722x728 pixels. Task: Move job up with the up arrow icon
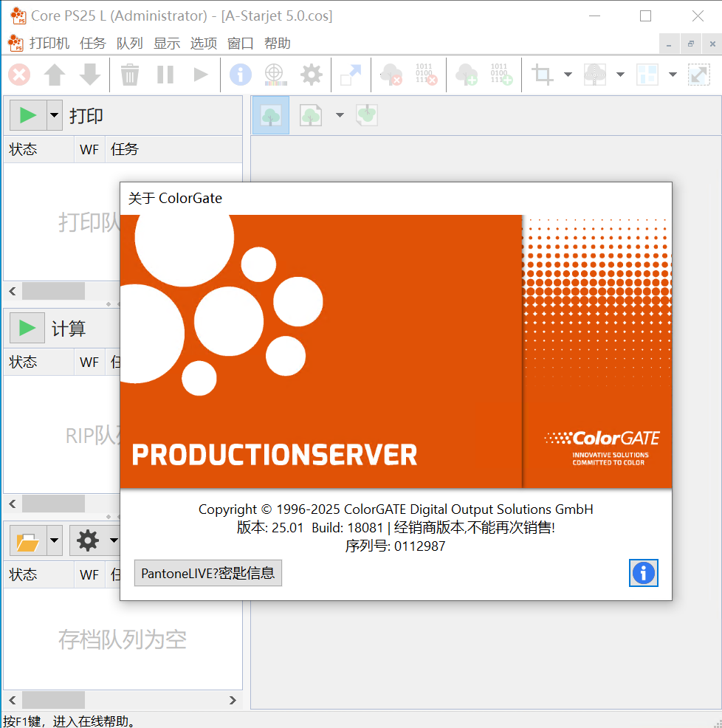[55, 75]
